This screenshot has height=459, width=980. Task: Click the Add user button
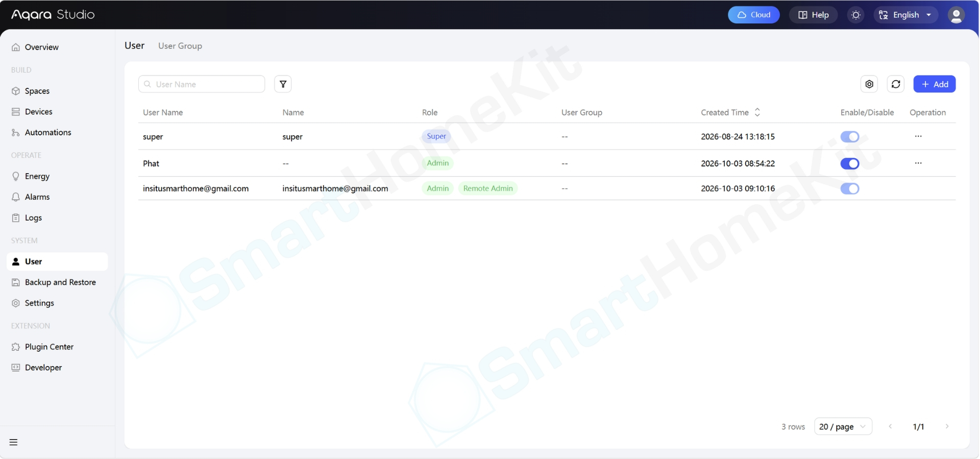coord(934,84)
